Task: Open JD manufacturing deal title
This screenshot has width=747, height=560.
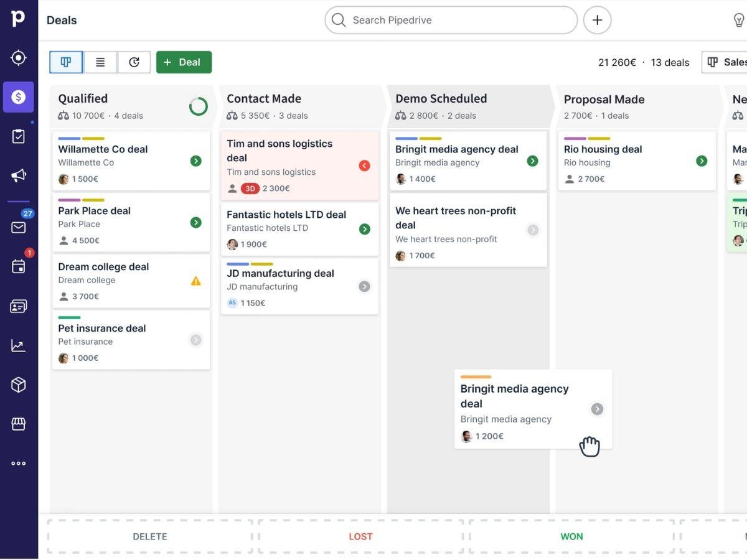Action: pyautogui.click(x=280, y=274)
